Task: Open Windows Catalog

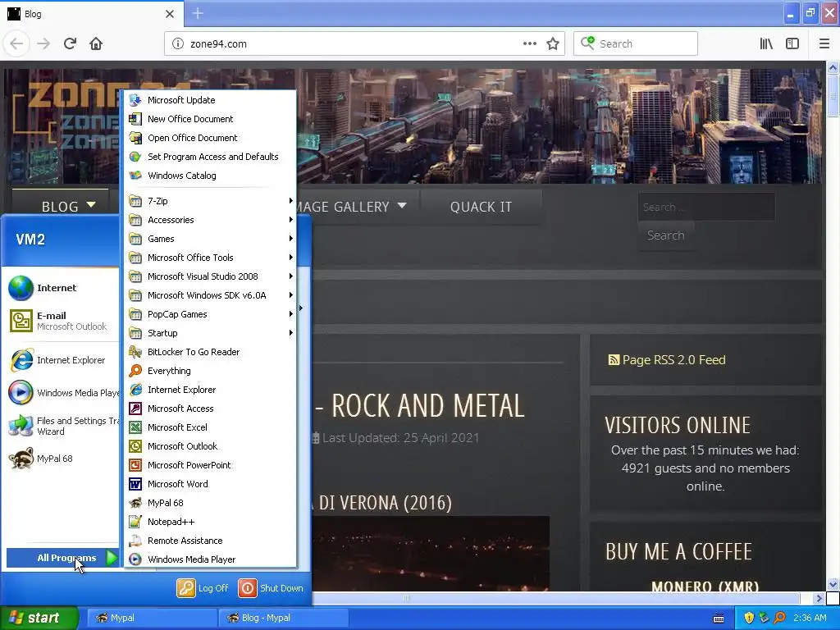Action: point(210,176)
